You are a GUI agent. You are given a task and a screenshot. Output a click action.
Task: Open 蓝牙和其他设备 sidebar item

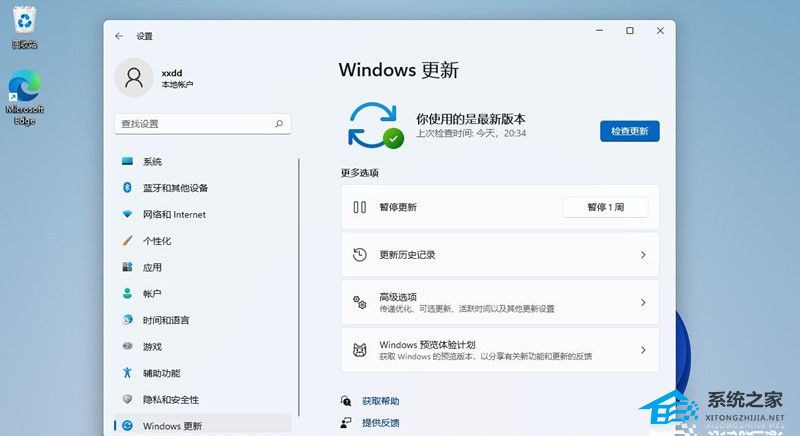175,188
